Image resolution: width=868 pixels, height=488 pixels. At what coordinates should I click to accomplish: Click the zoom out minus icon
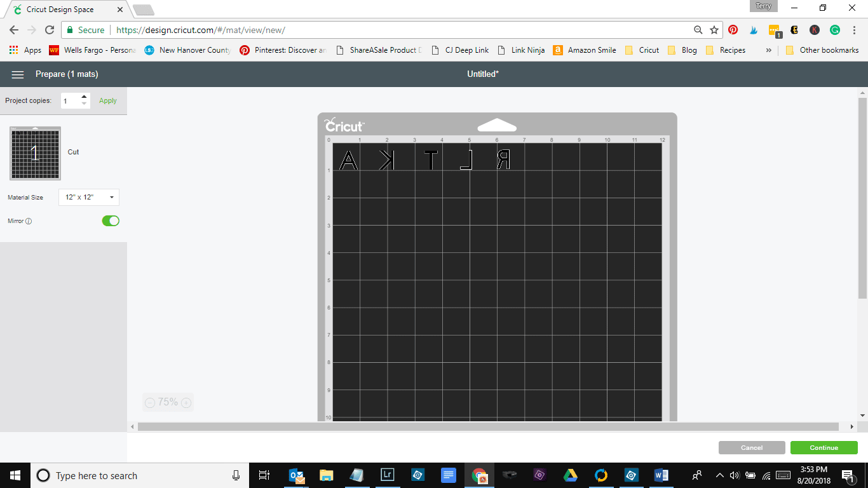tap(150, 402)
